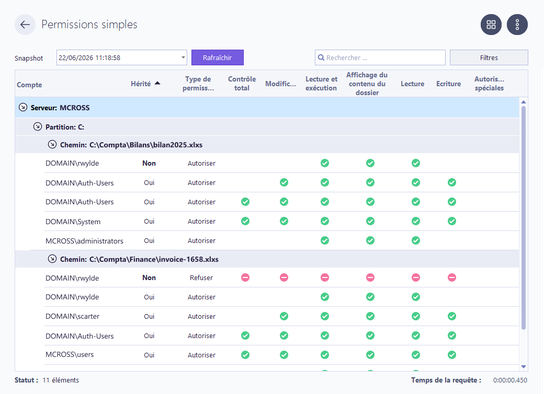Click Contrôle total check for MCROSS\users

pos(245,355)
